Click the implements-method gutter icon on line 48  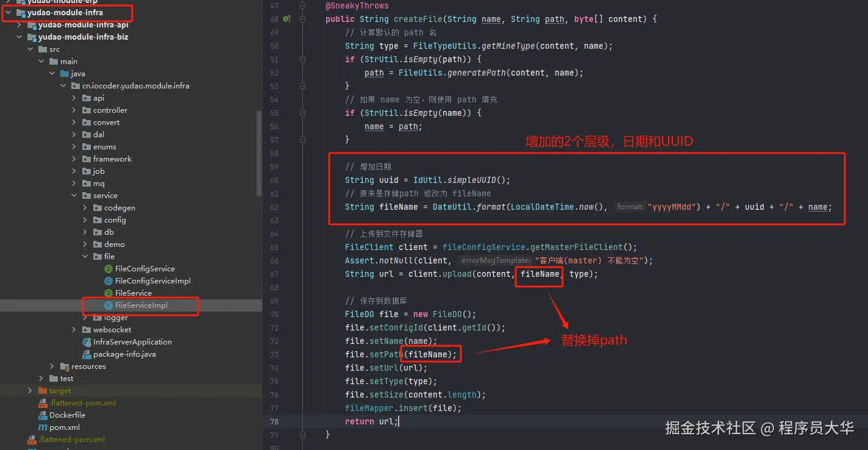pos(287,19)
